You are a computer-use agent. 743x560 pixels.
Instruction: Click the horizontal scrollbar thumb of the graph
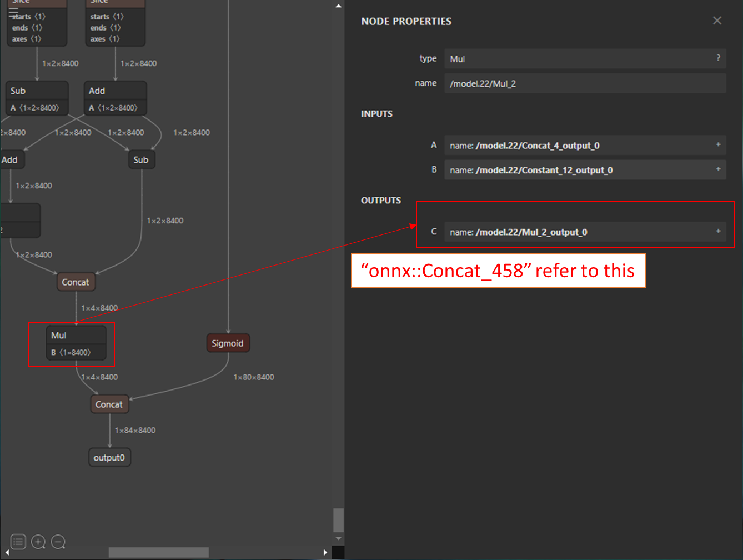(159, 552)
